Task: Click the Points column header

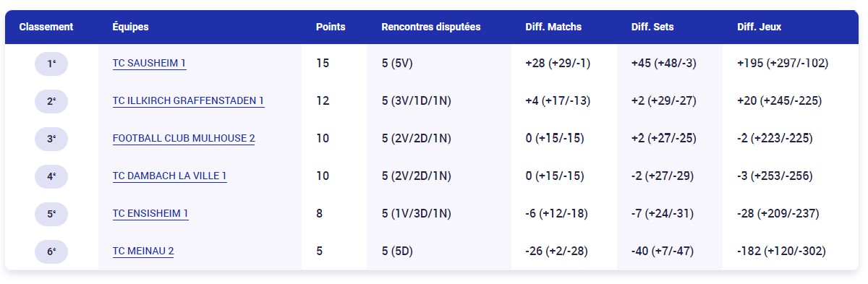Action: 331,27
